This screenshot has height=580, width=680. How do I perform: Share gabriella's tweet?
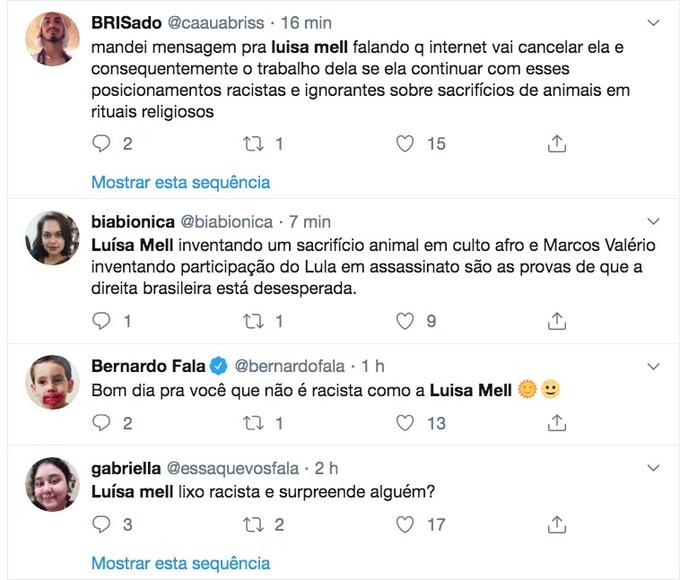(x=558, y=525)
